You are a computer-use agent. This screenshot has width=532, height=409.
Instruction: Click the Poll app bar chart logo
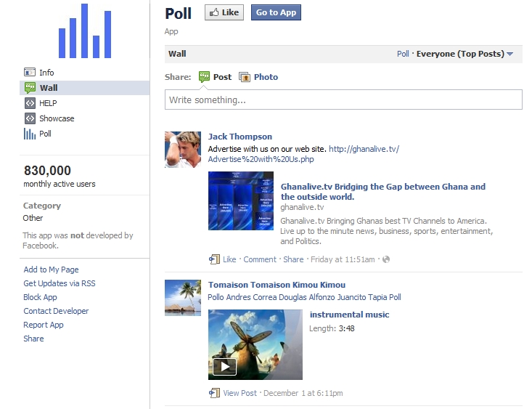(85, 31)
